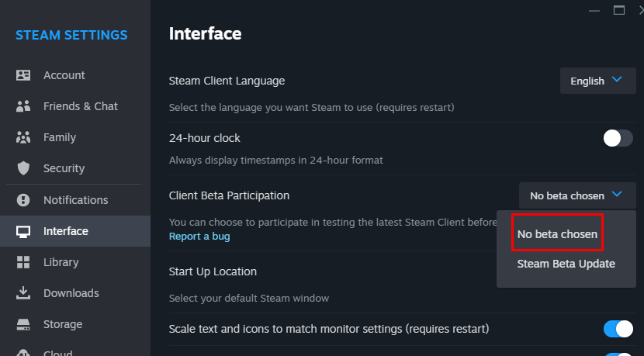Click the Interface monitor icon
644x356 pixels.
23,231
